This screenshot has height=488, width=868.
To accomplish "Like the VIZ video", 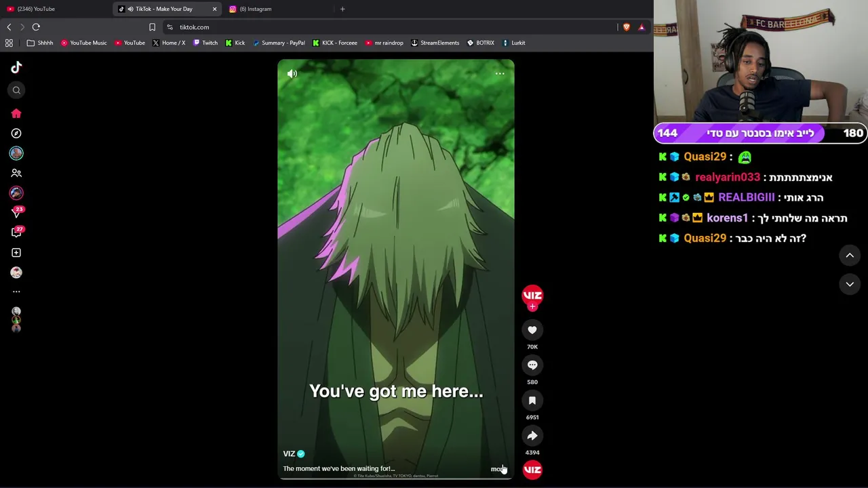I will [x=532, y=330].
